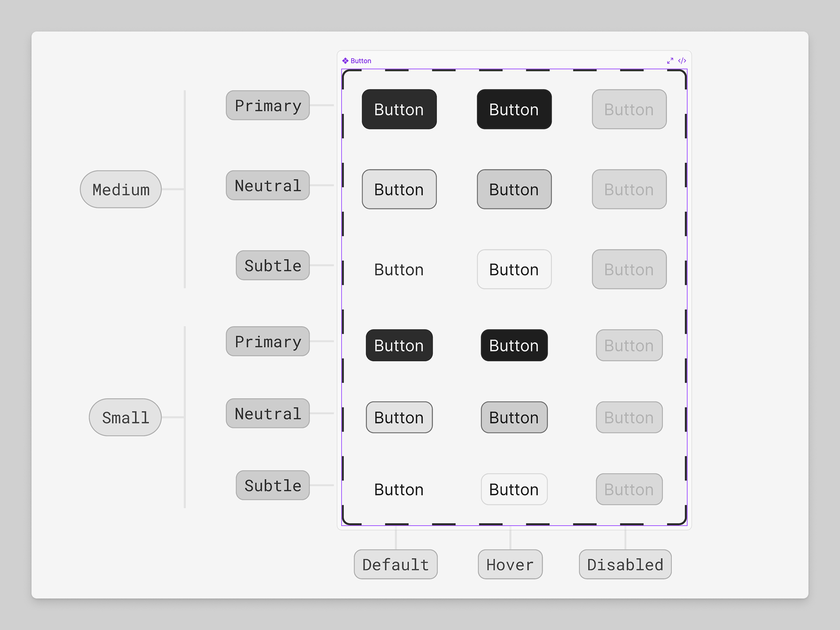Click the Subtle label in the Small group
The image size is (840, 630).
coord(272,485)
